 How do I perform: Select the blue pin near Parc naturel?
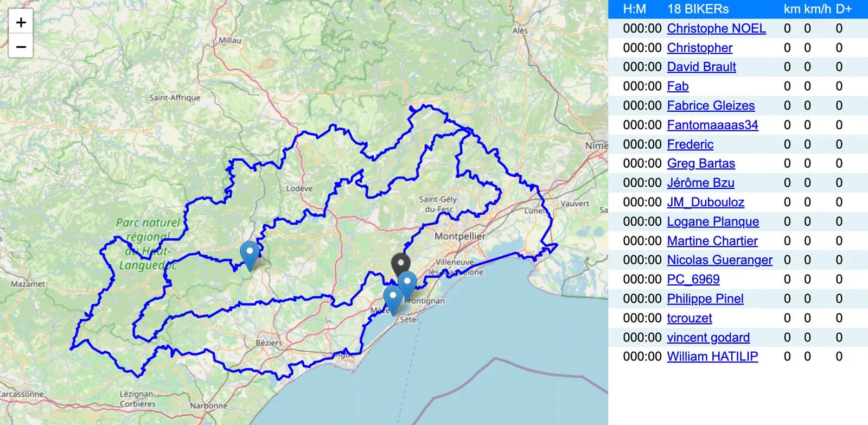(250, 256)
